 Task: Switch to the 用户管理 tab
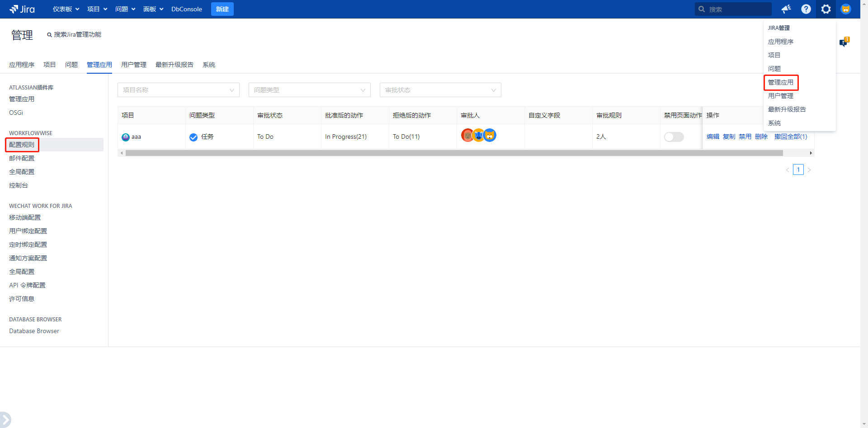click(134, 65)
